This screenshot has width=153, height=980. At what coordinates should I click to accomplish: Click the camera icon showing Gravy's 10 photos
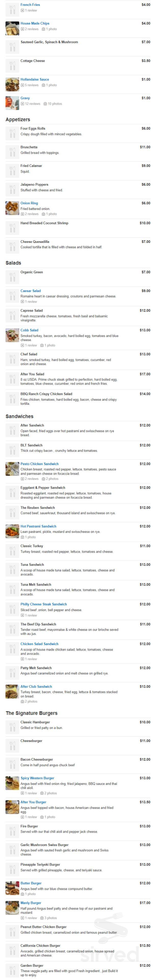pos(45,103)
